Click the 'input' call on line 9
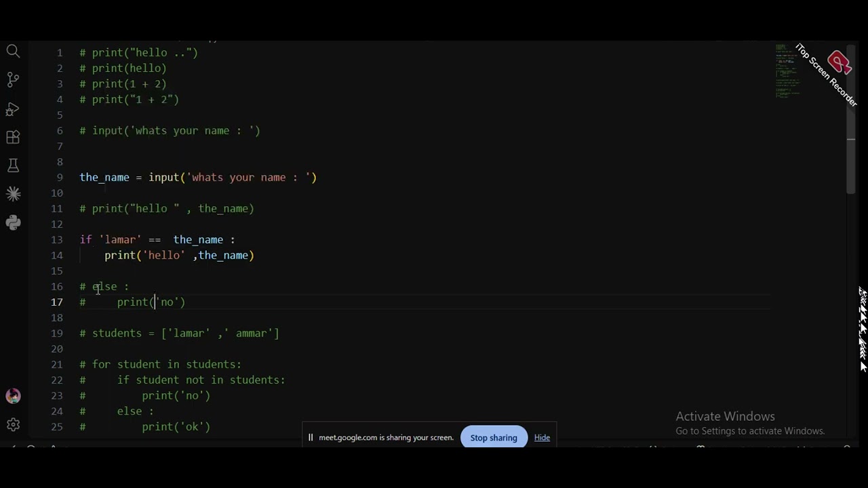The width and height of the screenshot is (868, 488). (x=163, y=177)
